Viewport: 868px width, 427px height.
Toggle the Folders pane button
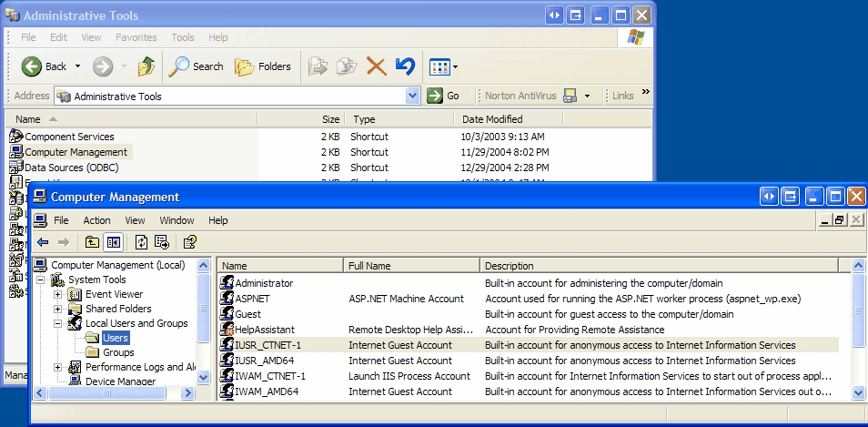point(263,66)
